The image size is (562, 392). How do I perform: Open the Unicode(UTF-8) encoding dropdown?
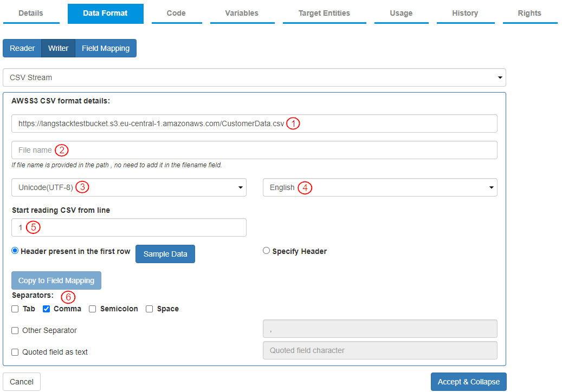[x=128, y=187]
